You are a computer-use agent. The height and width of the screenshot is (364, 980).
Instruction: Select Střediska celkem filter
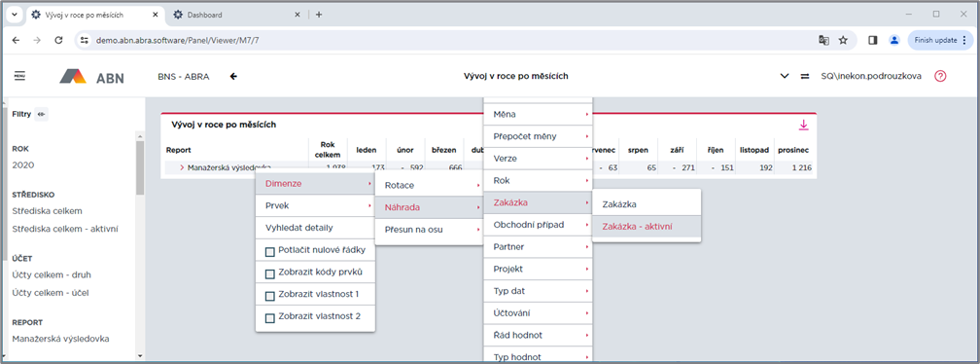(x=48, y=211)
